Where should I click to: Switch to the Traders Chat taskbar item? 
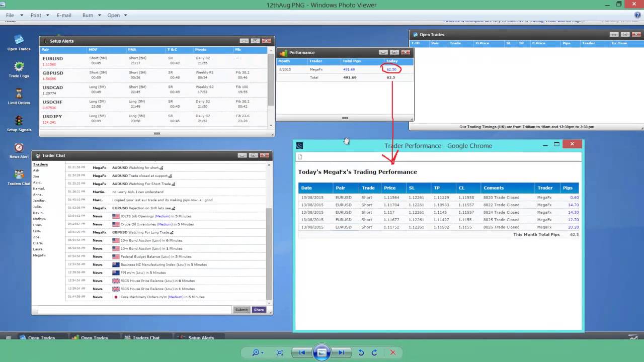coord(146,338)
